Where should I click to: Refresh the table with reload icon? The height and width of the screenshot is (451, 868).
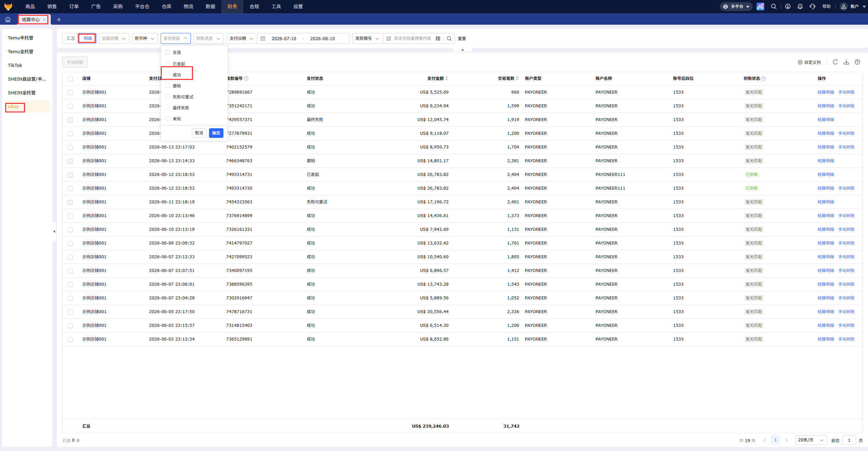[835, 62]
